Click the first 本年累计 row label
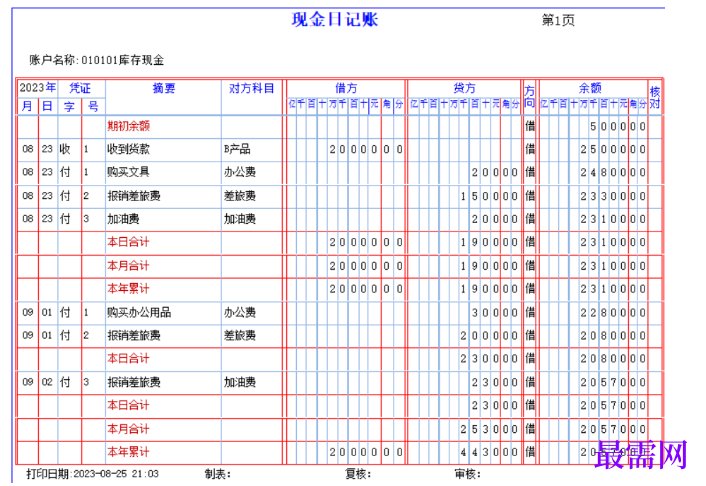Image resolution: width=706 pixels, height=486 pixels. 128,289
